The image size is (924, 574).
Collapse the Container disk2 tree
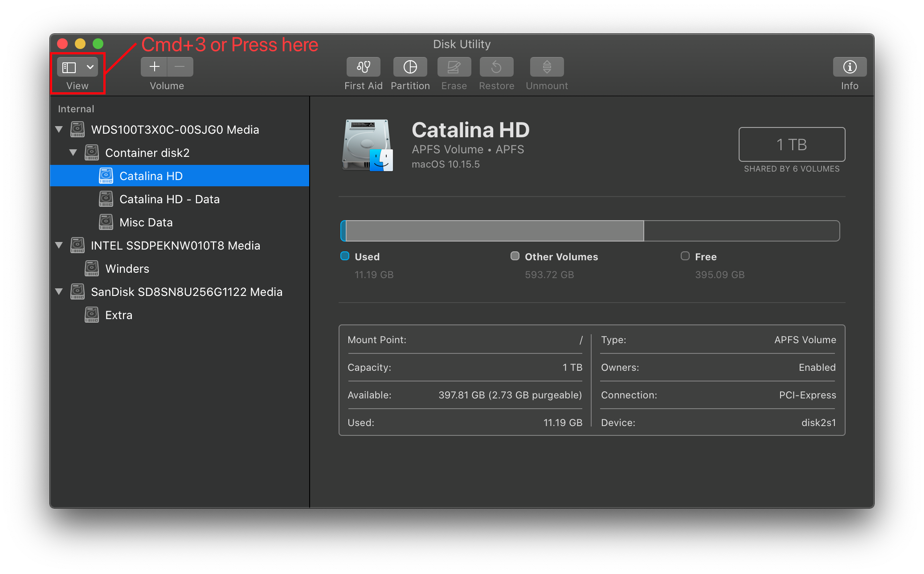(73, 153)
